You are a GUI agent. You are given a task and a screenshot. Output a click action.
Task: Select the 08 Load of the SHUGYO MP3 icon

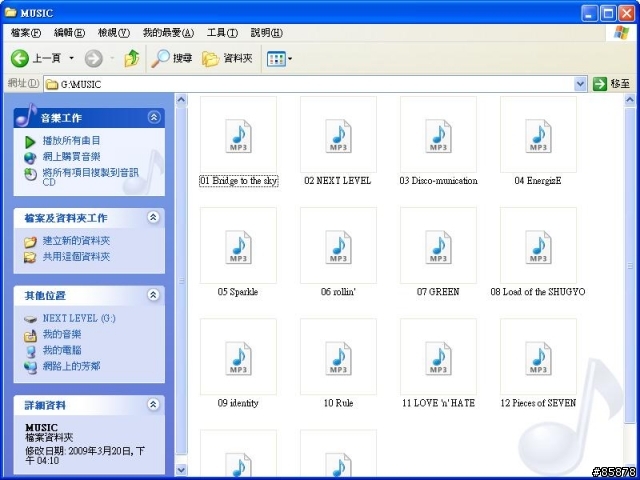pos(538,246)
